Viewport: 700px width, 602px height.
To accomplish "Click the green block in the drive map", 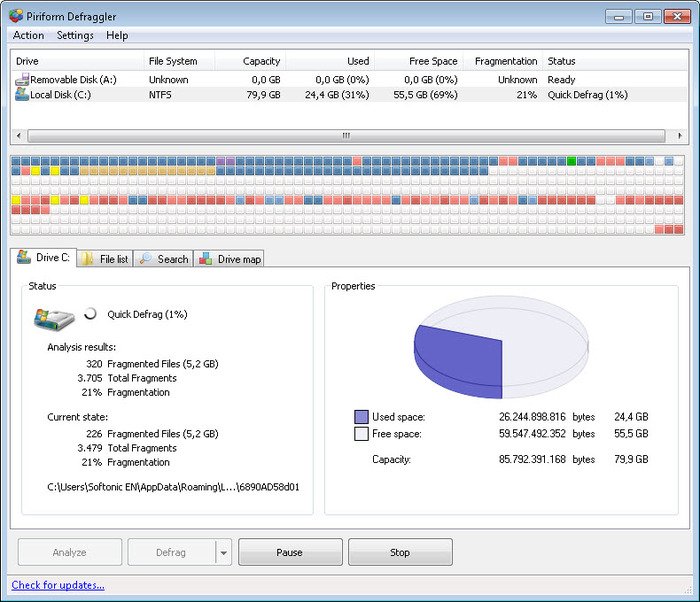I will [x=571, y=161].
